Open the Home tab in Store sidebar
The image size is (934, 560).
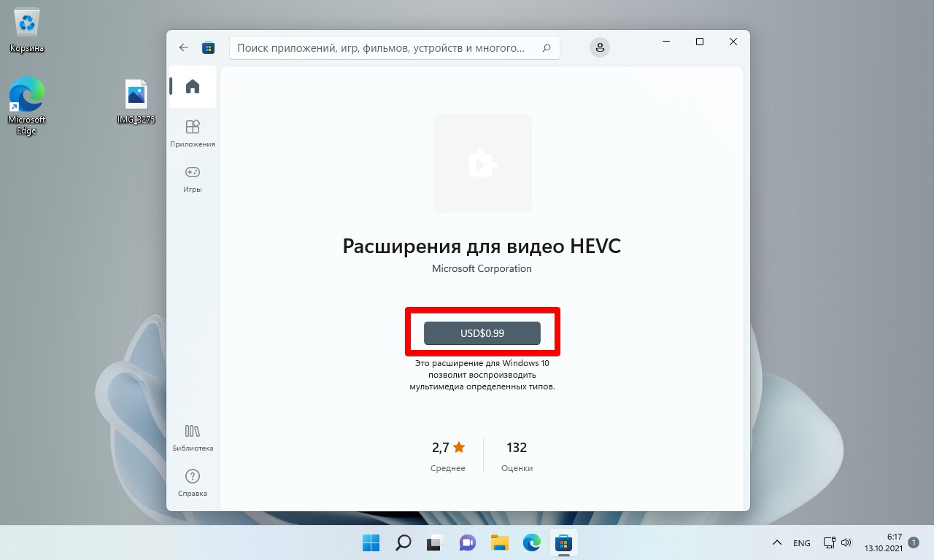[x=193, y=87]
